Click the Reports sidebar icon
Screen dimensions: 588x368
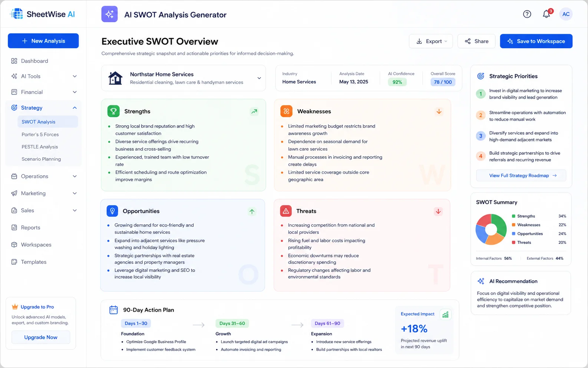click(x=14, y=227)
